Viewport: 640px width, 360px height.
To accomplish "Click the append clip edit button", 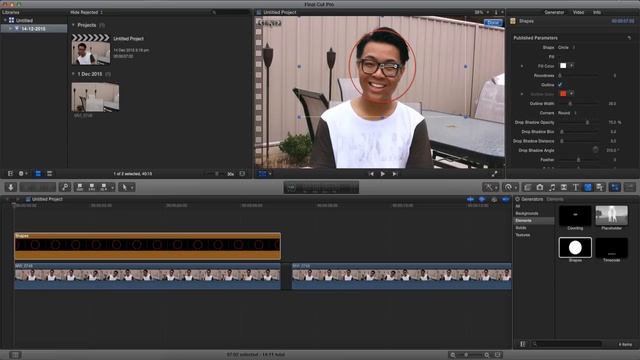I will pos(104,187).
